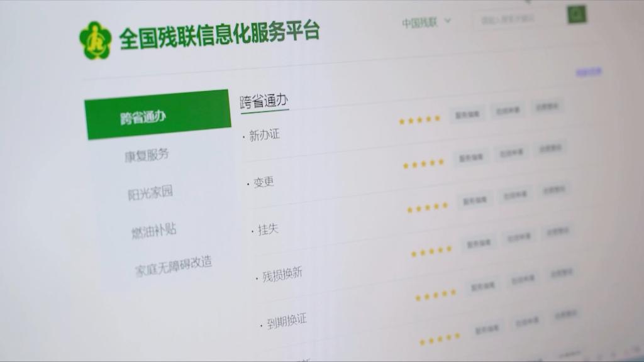Click the green plum-blossom CDPF logo
This screenshot has height=362, width=644.
tap(95, 40)
